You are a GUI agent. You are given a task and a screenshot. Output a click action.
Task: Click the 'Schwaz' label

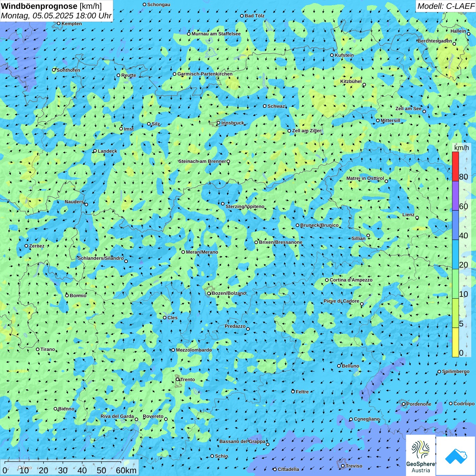coord(276,106)
